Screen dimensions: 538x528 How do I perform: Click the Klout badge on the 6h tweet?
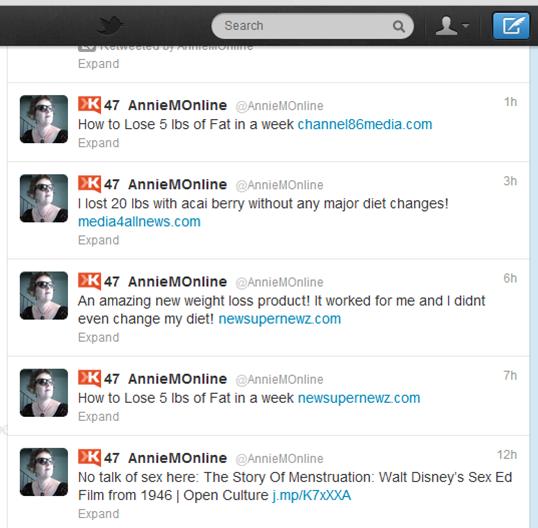click(x=89, y=281)
